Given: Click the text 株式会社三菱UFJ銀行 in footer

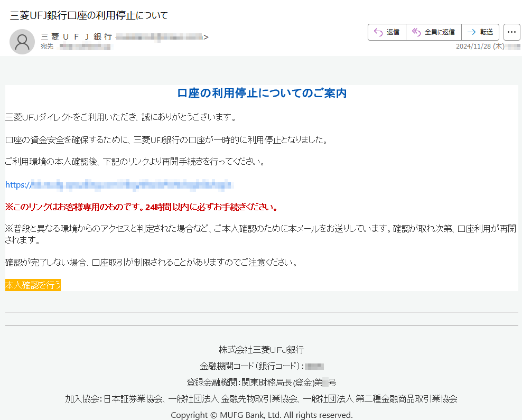Looking at the screenshot, I should [x=262, y=349].
